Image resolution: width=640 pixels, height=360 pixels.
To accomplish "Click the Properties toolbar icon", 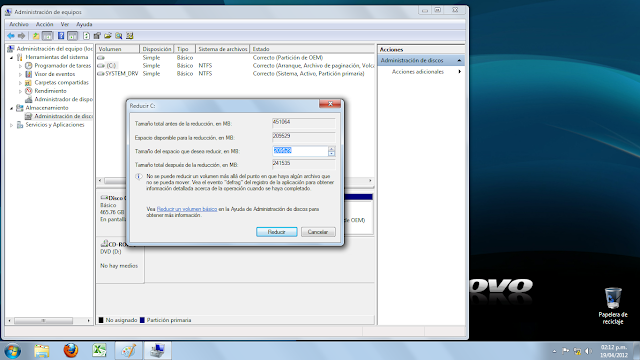I will click(x=97, y=36).
